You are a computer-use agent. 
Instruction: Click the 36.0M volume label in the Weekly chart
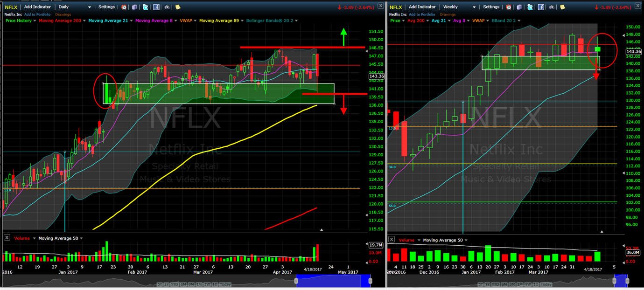point(632,253)
